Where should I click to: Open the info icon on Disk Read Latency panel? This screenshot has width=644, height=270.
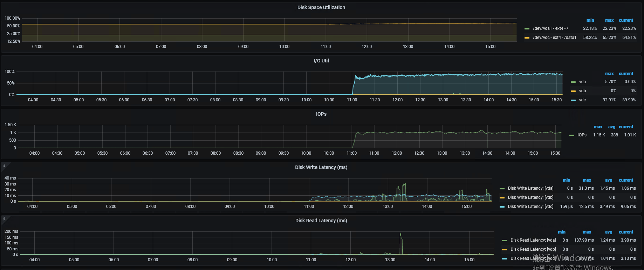4,219
